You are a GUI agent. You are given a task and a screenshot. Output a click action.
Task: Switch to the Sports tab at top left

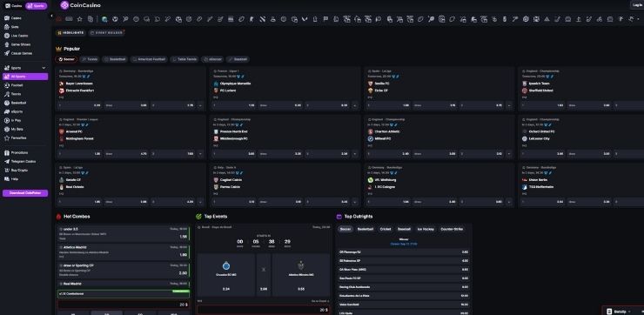[37, 6]
